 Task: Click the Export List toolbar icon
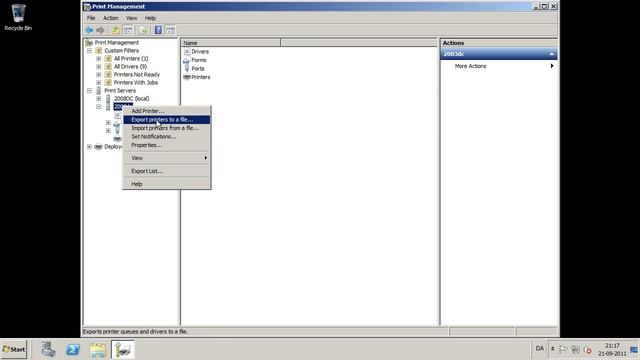coord(142,30)
